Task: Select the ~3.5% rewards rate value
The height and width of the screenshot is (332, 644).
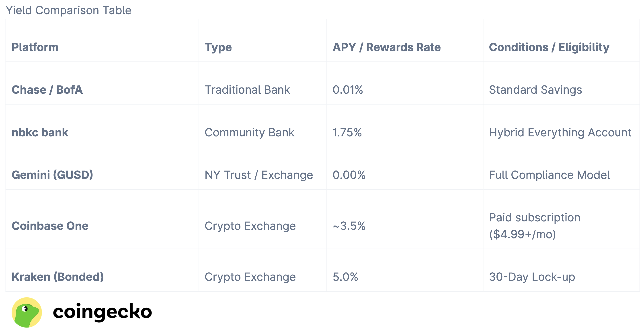Action: tap(349, 226)
